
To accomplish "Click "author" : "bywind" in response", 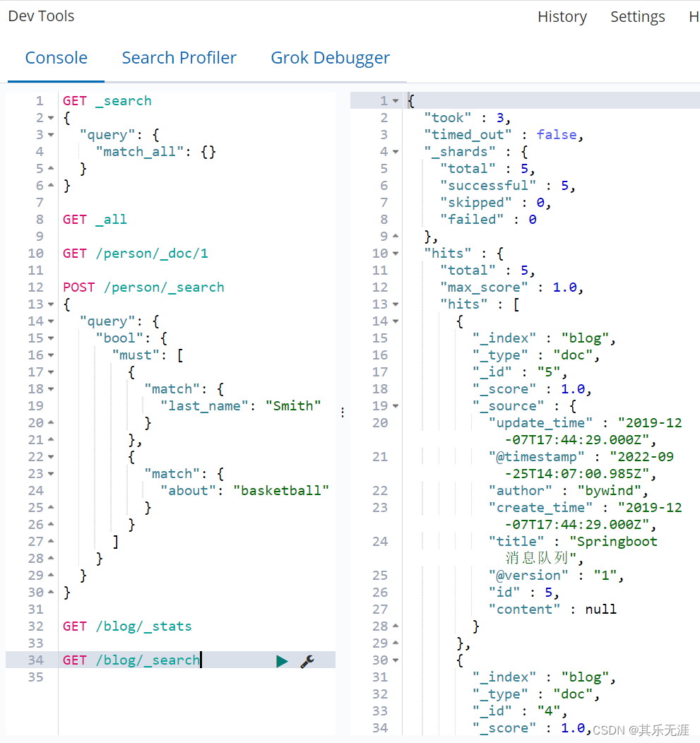I will point(568,491).
